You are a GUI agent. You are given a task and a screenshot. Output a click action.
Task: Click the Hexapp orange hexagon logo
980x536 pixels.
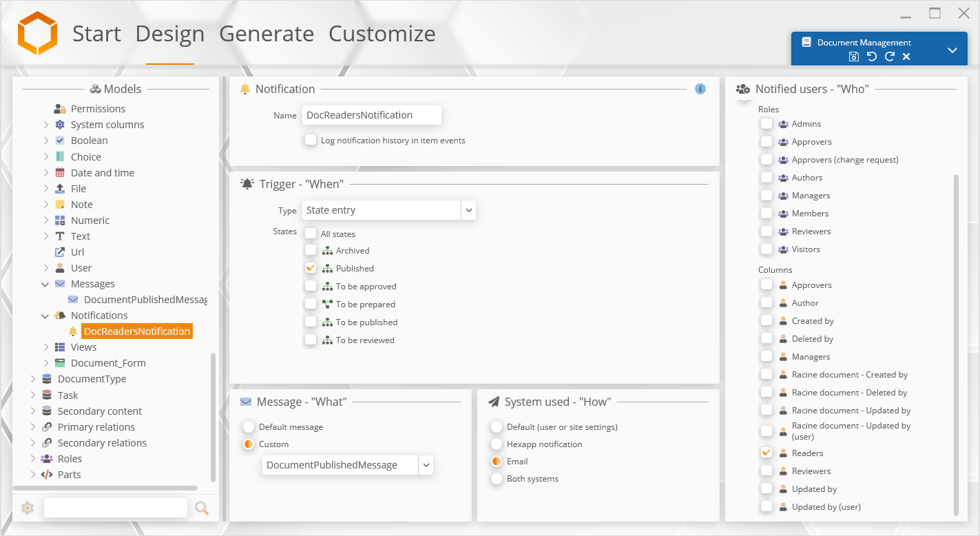coord(37,33)
